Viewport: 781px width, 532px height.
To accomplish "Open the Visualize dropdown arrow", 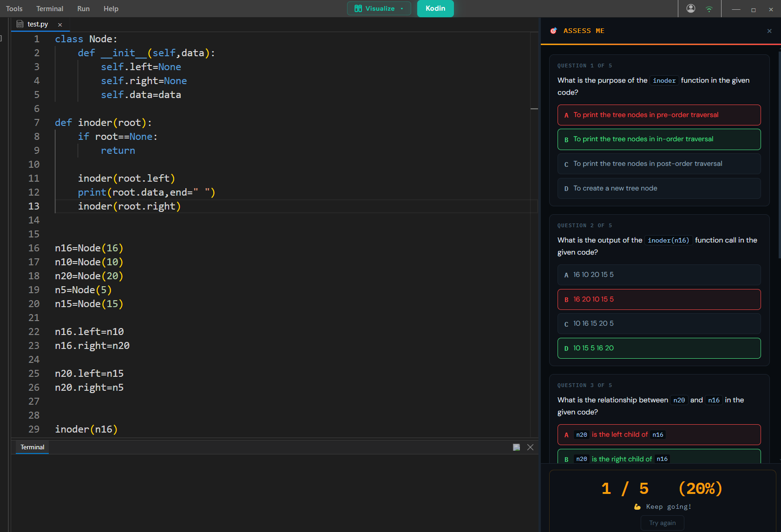I will point(402,8).
